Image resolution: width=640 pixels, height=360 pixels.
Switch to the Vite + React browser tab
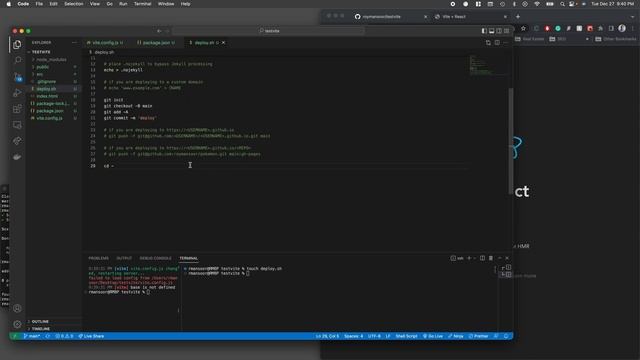469,17
